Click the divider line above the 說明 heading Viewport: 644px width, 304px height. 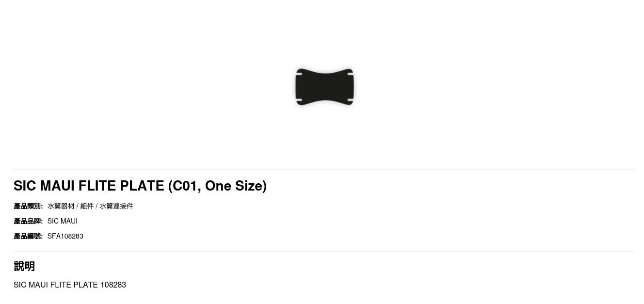point(324,251)
